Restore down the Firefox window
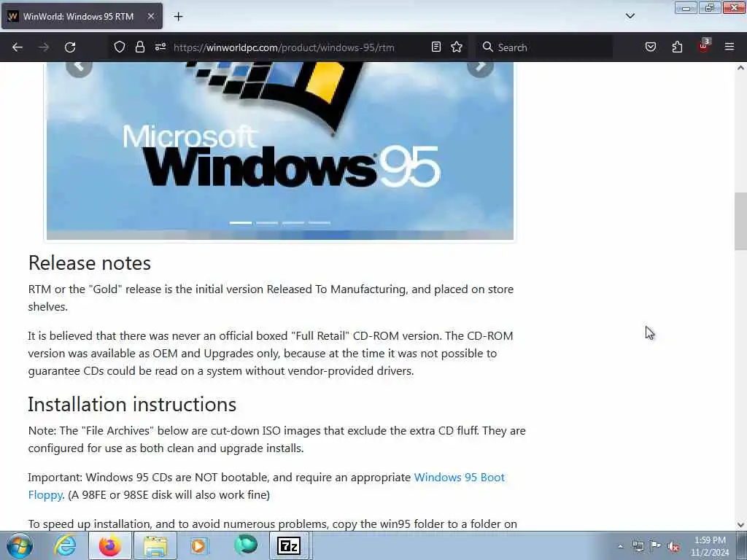This screenshot has height=560, width=747. [x=710, y=7]
